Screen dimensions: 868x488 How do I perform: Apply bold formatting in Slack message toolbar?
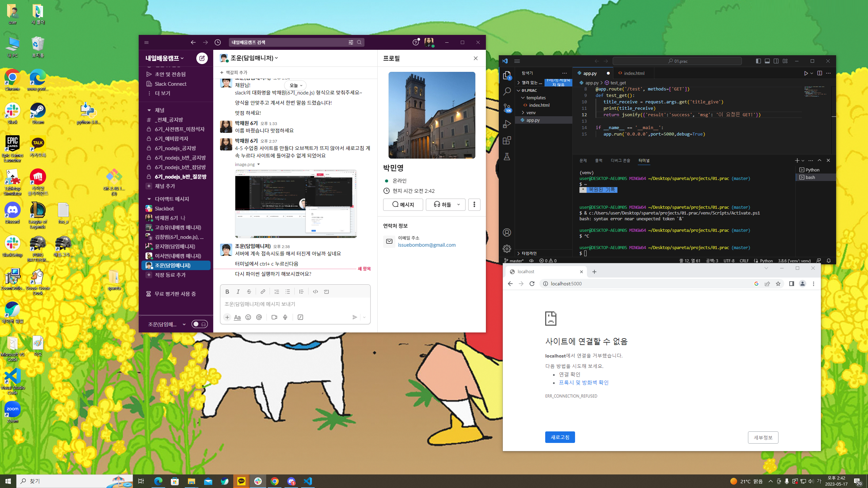coord(227,291)
